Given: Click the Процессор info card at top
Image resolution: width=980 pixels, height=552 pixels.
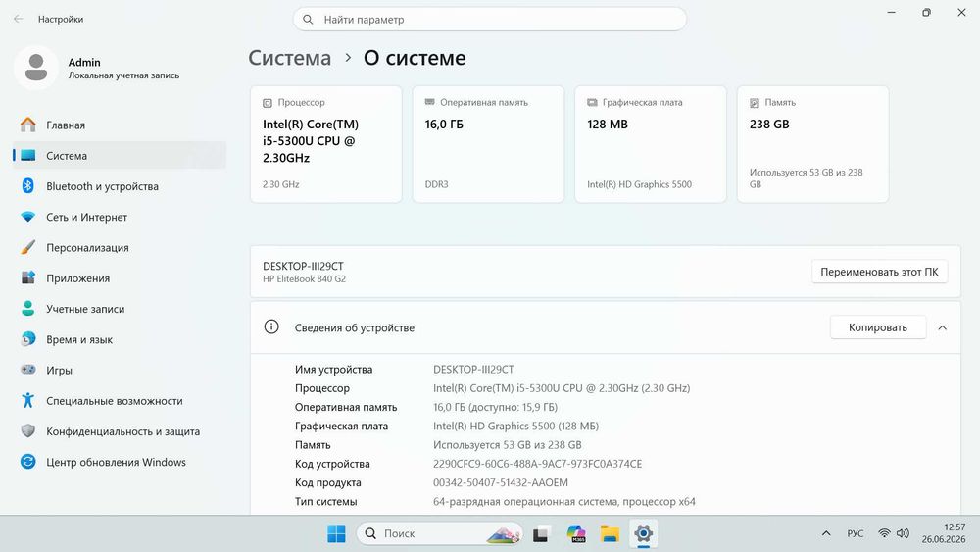Looking at the screenshot, I should (x=325, y=144).
